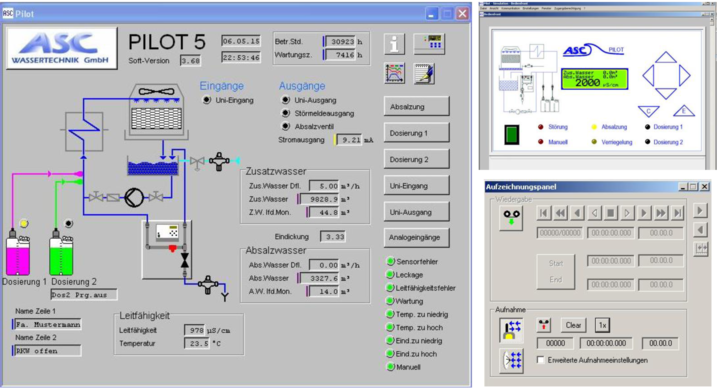Open the colored trend chart icon
Viewport: 720px width, 389px height.
click(x=394, y=73)
